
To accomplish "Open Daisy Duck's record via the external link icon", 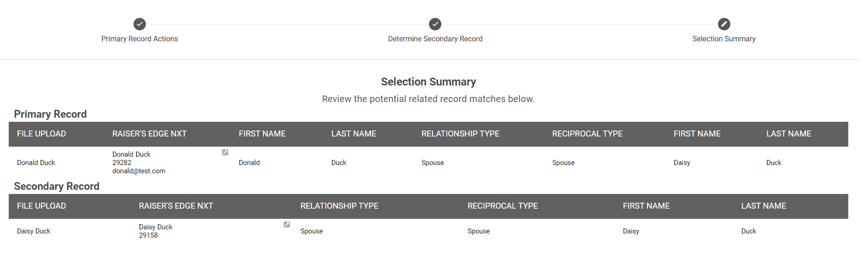I will click(287, 225).
